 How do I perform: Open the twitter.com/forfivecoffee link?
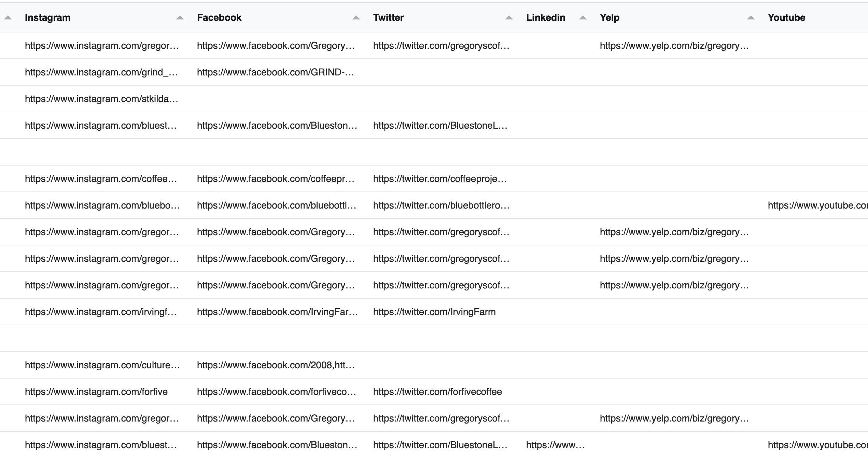point(437,391)
